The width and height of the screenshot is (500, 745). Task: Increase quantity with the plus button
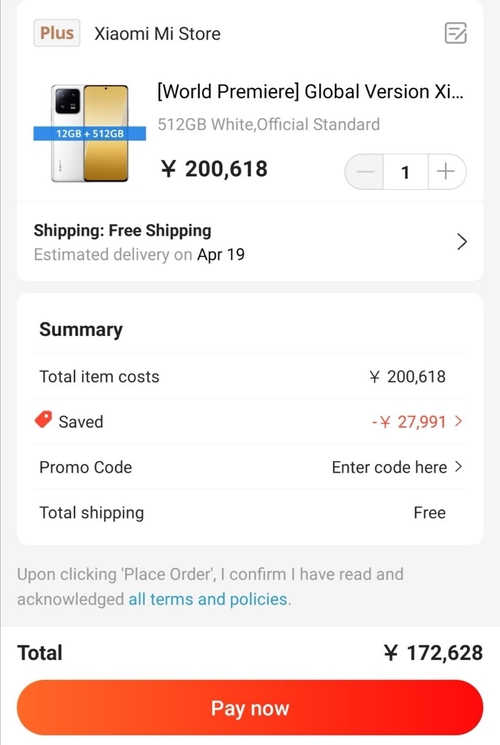coord(446,172)
